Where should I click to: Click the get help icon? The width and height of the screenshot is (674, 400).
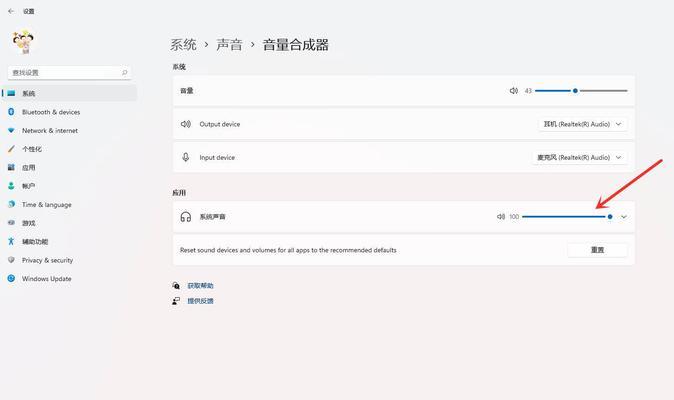click(176, 285)
